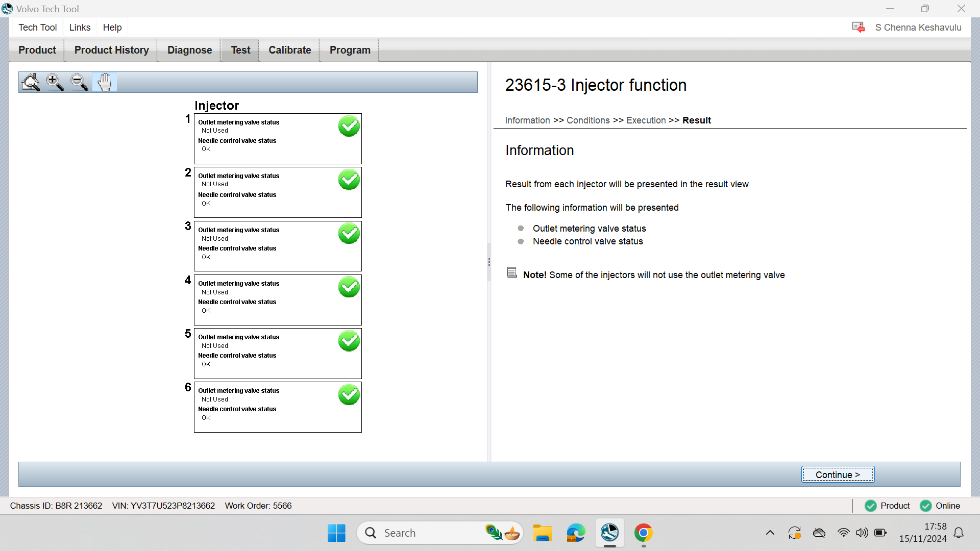Open Volvo Tech Tool taskbar icon
The height and width of the screenshot is (551, 980).
click(x=609, y=533)
